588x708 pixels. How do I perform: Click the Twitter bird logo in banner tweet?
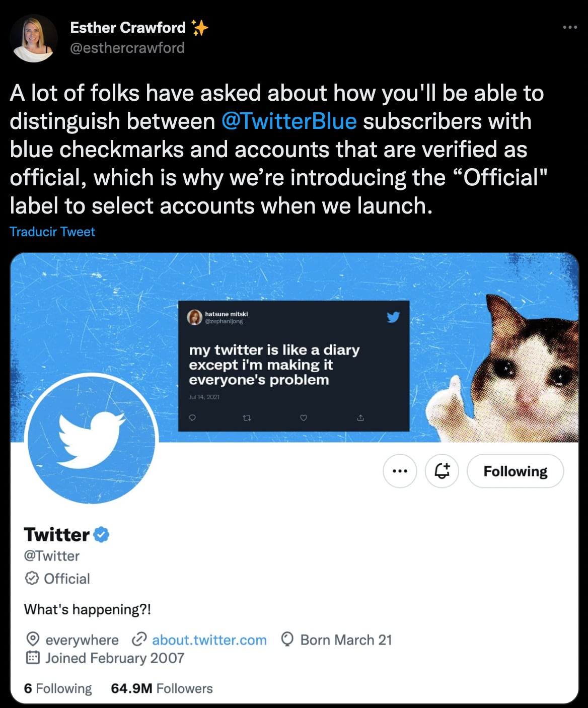click(x=393, y=317)
